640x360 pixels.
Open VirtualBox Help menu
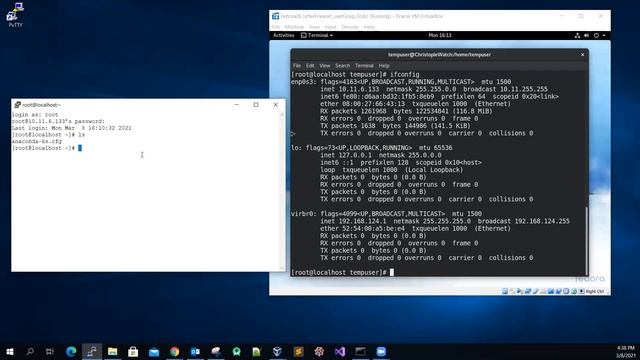coord(369,27)
